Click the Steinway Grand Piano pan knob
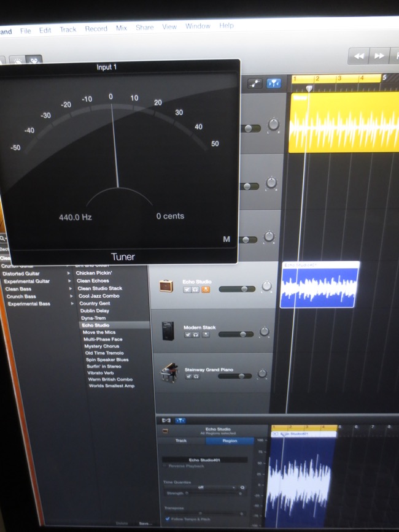This screenshot has width=399, height=532. 262,374
